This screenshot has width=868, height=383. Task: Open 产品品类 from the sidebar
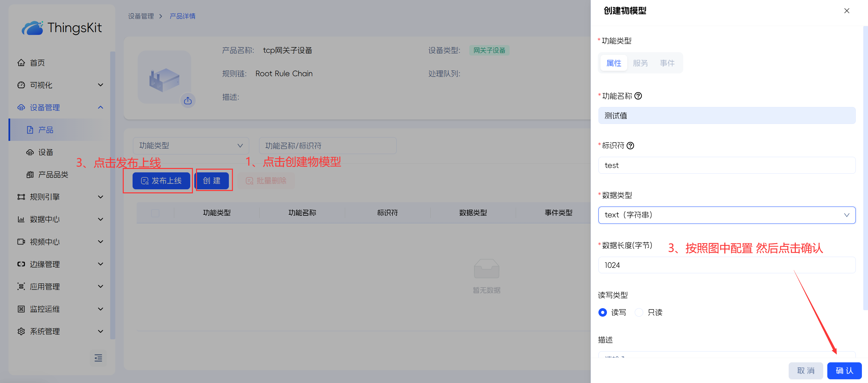point(53,175)
